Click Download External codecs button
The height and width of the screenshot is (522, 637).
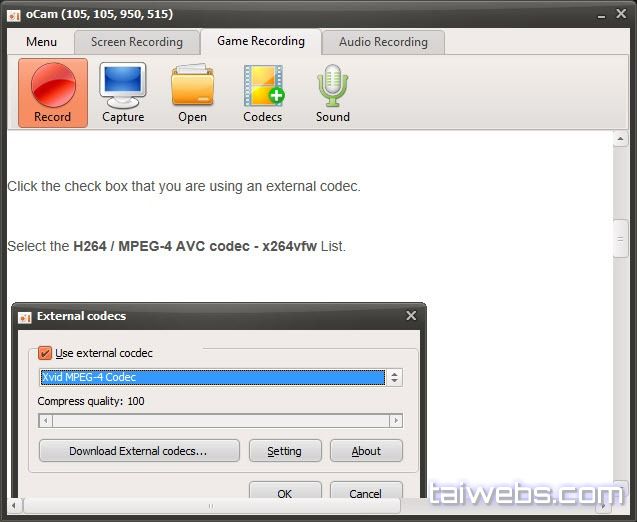click(138, 451)
